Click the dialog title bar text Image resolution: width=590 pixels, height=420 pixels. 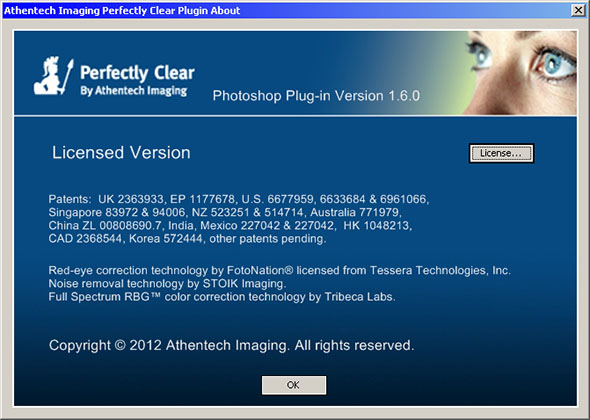click(122, 10)
